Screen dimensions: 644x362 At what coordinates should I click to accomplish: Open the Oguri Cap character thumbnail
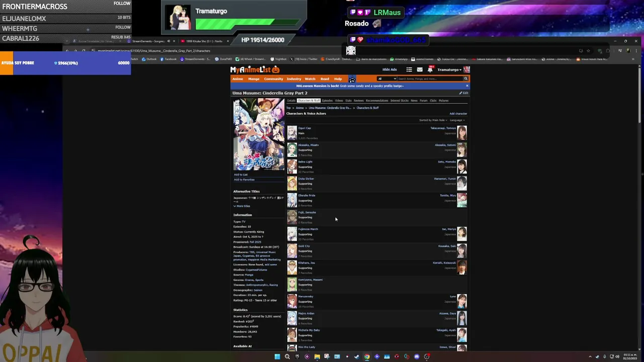pos(292,133)
